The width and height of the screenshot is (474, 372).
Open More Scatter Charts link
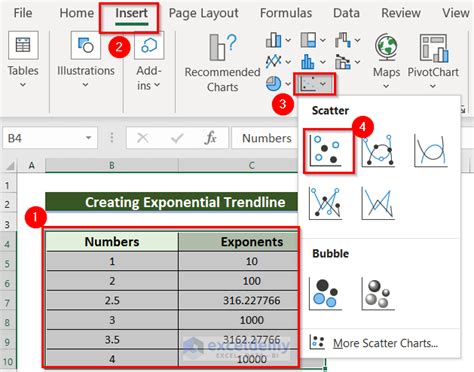pyautogui.click(x=385, y=343)
